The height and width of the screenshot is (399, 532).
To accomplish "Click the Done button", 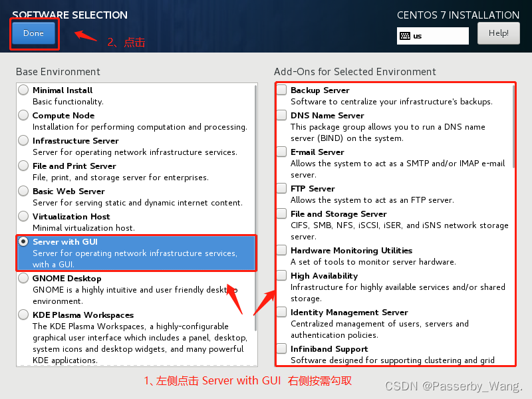I will [34, 33].
